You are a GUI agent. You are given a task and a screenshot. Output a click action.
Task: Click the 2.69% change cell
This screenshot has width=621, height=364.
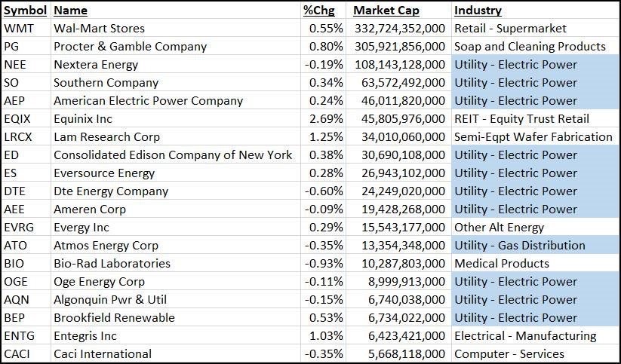pos(326,119)
